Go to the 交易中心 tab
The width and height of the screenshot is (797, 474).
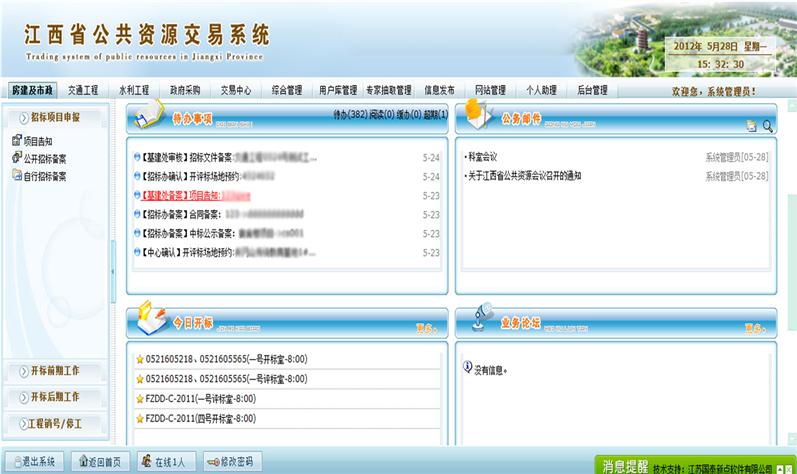click(235, 90)
